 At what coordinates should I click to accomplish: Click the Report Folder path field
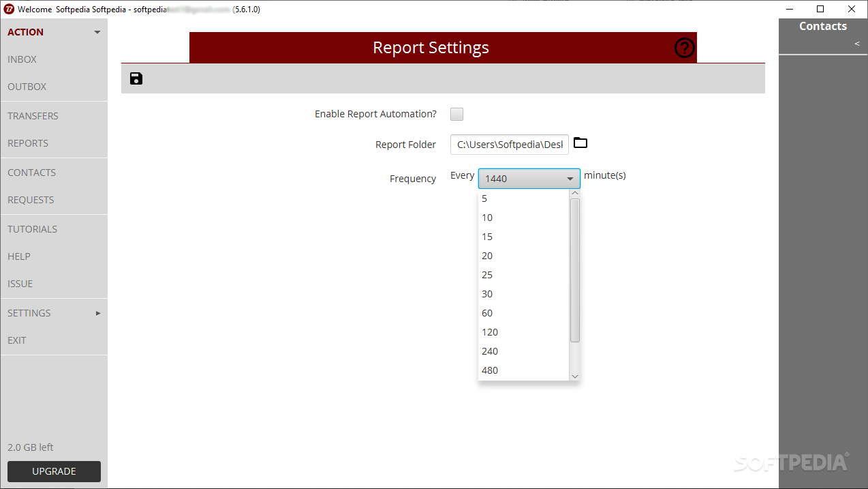click(510, 145)
